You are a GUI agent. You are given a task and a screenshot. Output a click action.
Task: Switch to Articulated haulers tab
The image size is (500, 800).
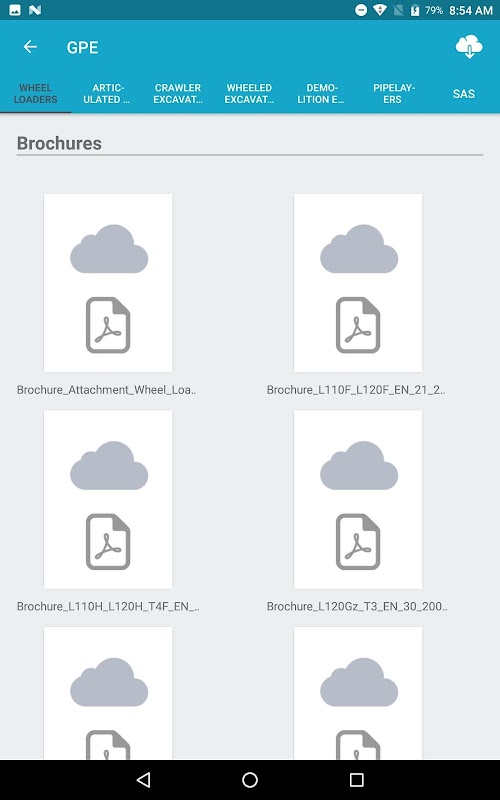107,93
